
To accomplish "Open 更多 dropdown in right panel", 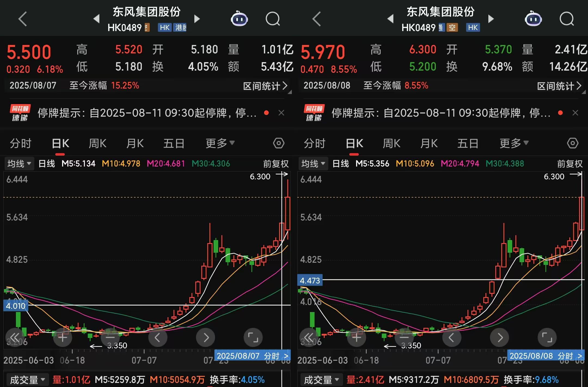I will point(514,143).
